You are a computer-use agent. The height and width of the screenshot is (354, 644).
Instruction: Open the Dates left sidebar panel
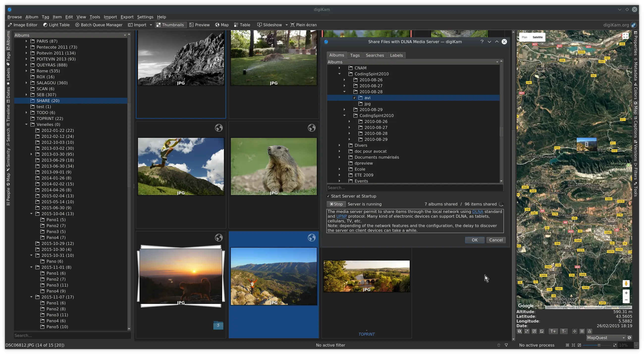point(8,95)
